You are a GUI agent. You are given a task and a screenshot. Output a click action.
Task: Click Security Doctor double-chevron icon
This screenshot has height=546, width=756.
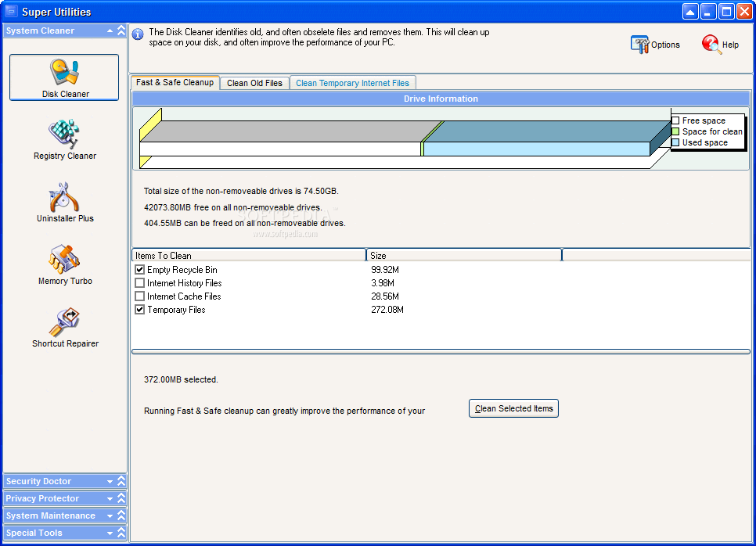click(x=121, y=481)
